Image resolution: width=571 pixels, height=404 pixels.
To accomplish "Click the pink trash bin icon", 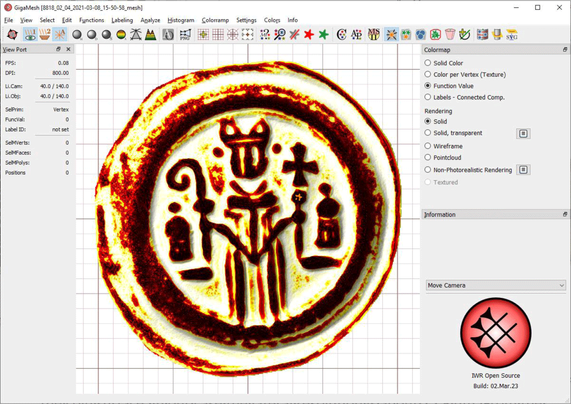I will pos(450,35).
